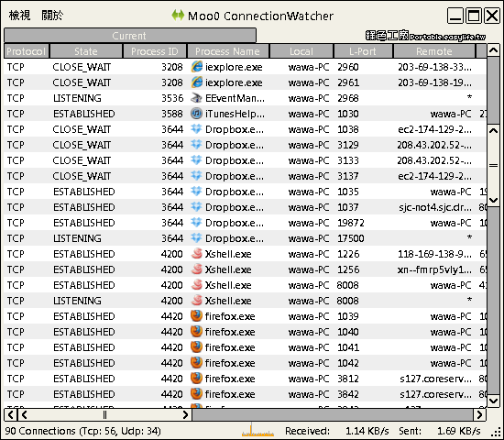Click Xshell icon on port 1256 row
The height and width of the screenshot is (440, 504).
click(x=196, y=269)
